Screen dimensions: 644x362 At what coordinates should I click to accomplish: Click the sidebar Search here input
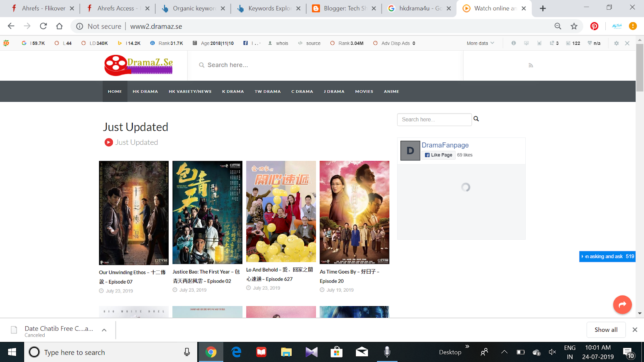point(434,119)
